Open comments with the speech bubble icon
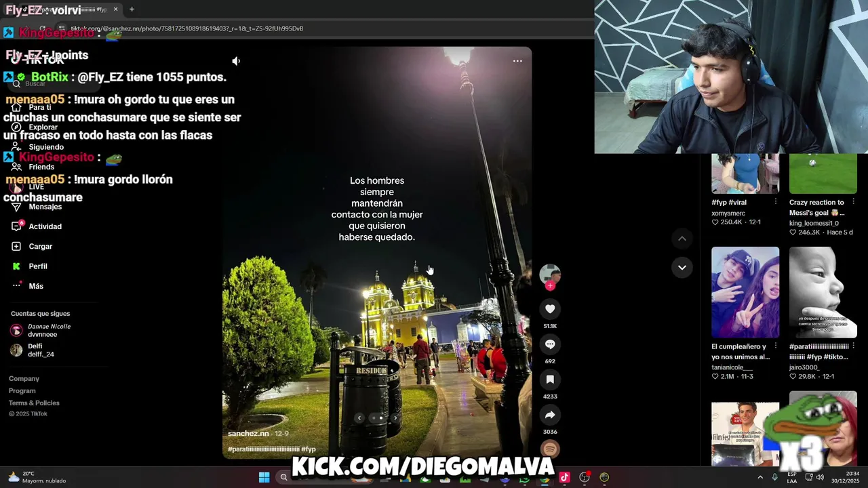 [550, 344]
